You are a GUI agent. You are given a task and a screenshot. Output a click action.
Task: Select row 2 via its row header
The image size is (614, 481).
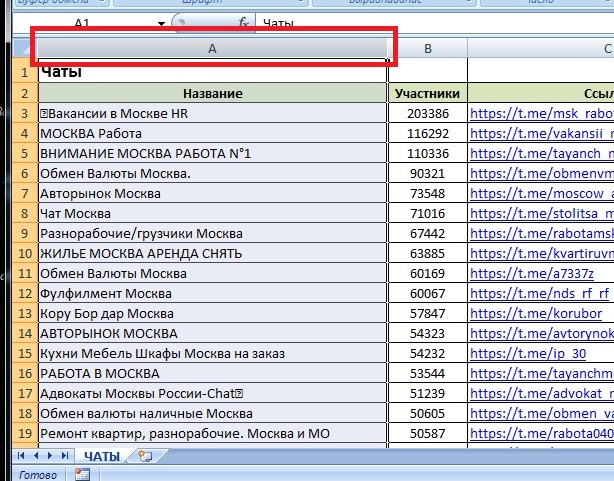25,93
